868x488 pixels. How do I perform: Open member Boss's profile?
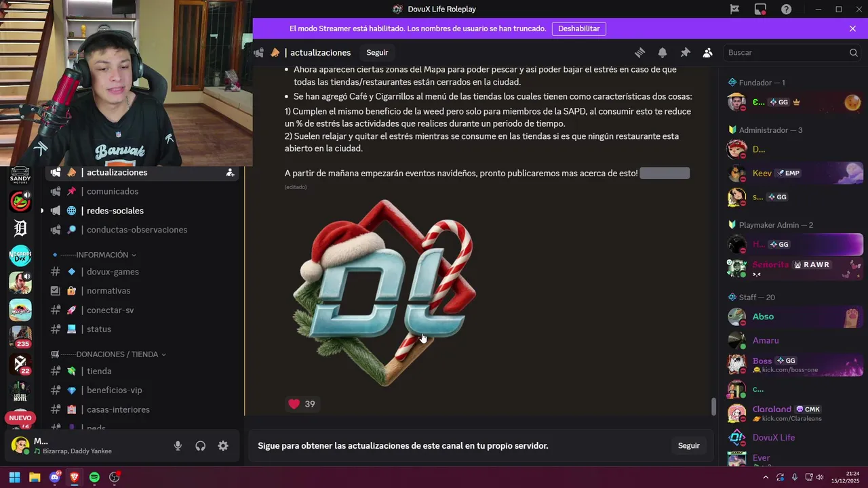pyautogui.click(x=794, y=365)
